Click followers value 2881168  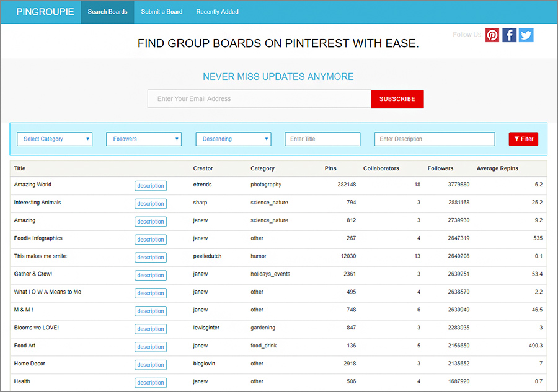(459, 203)
